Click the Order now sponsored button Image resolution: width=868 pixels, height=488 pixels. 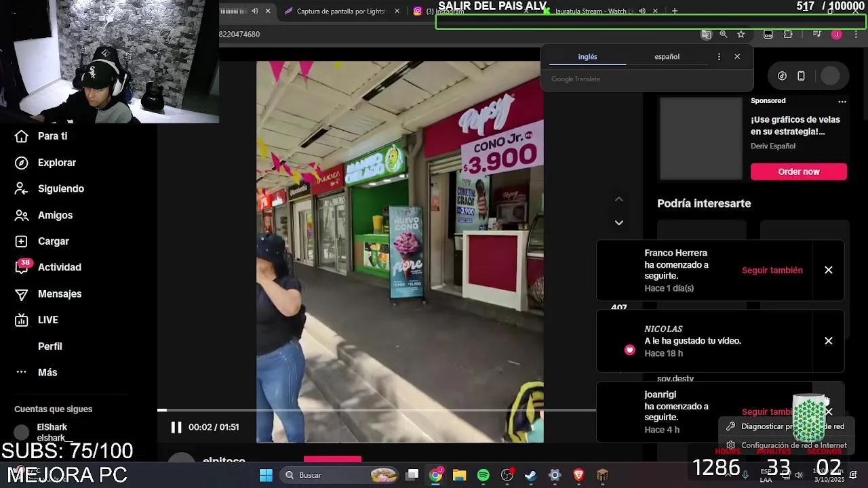pyautogui.click(x=799, y=172)
